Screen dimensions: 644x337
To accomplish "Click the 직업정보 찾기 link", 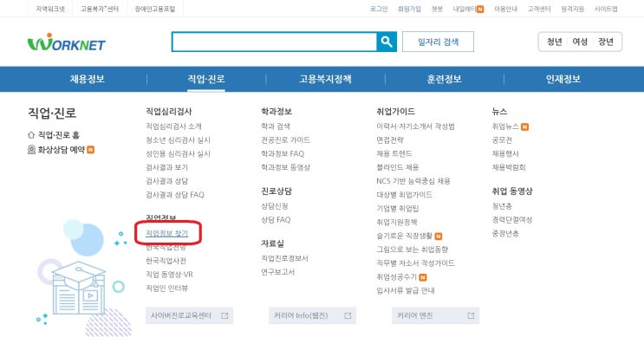I will 166,233.
